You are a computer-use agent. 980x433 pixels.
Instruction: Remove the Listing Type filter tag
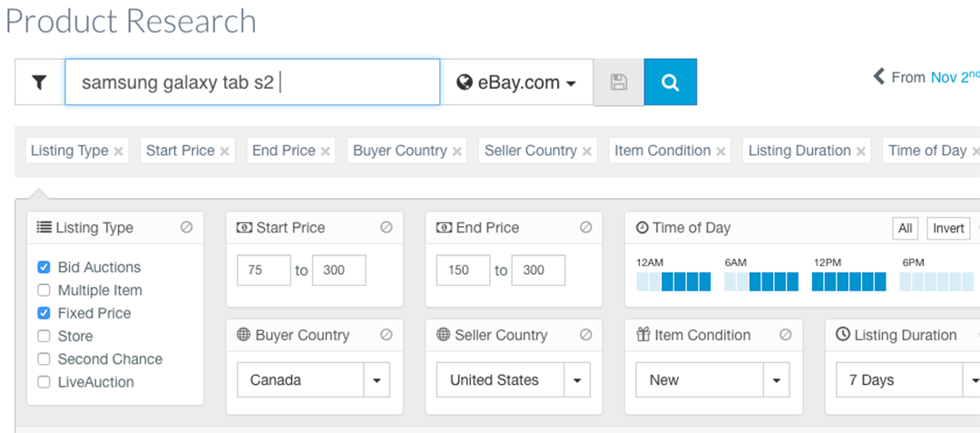119,152
